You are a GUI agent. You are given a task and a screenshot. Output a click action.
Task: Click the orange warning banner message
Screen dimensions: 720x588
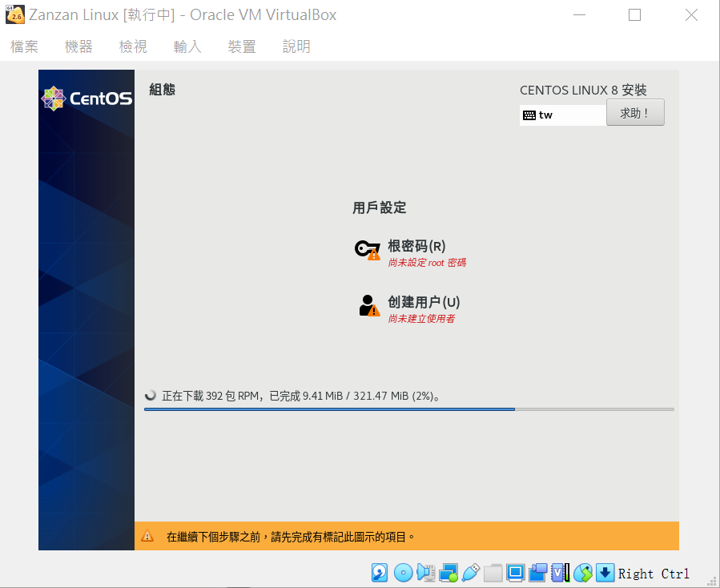(290, 537)
